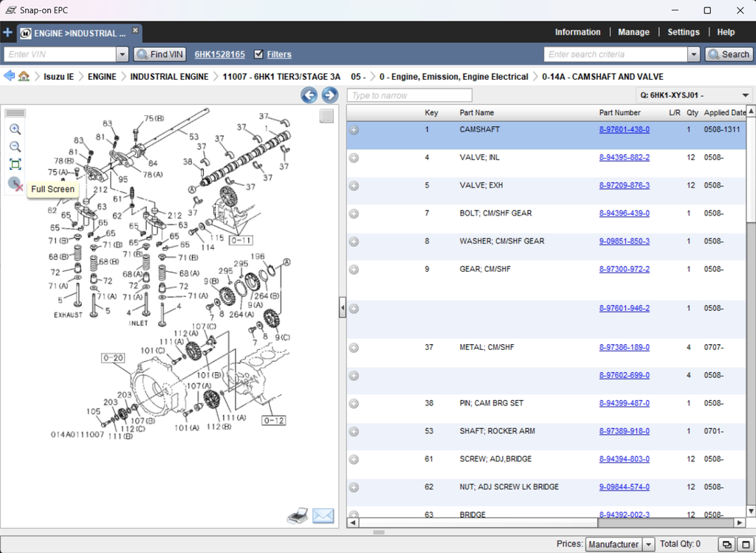Image resolution: width=756 pixels, height=553 pixels.
Task: Expand the VIN history dropdown
Action: click(x=123, y=55)
